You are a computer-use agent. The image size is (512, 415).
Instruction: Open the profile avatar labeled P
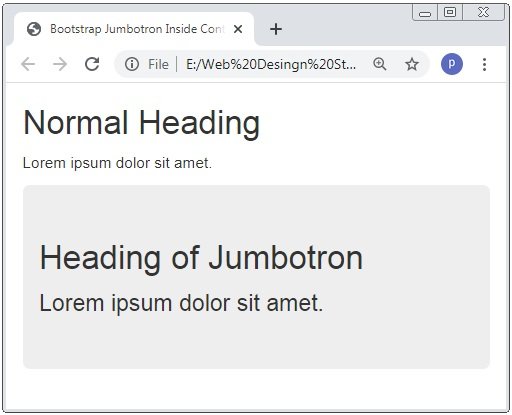[x=452, y=64]
